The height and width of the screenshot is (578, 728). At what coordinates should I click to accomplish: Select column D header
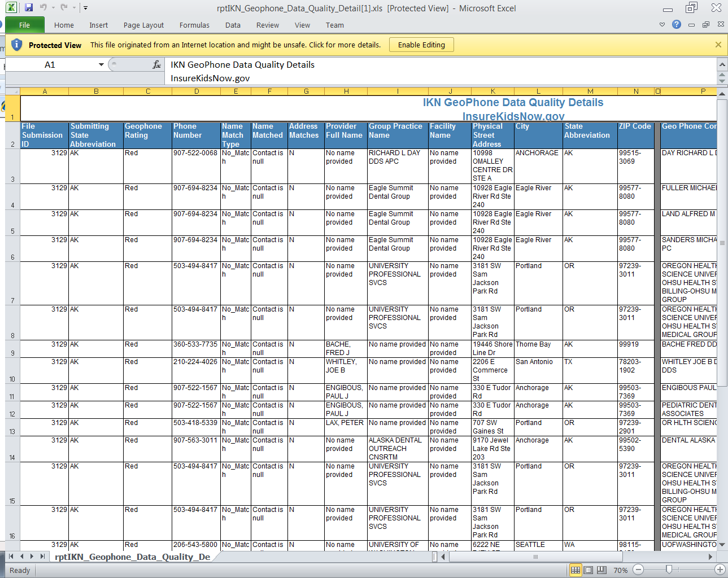coord(197,91)
